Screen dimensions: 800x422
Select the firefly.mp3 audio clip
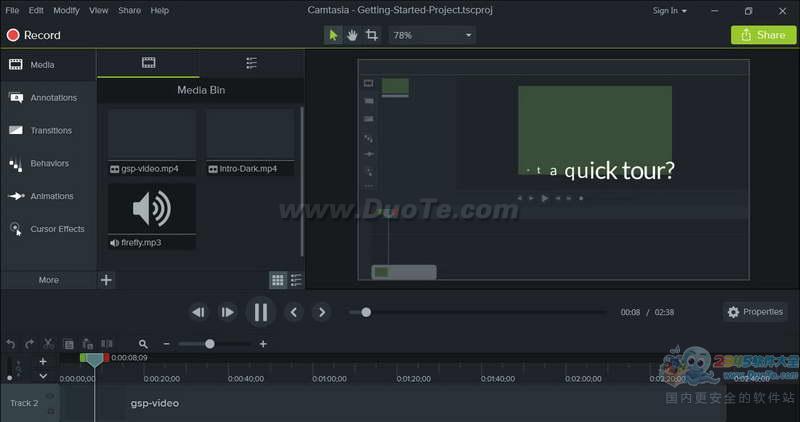tap(152, 216)
